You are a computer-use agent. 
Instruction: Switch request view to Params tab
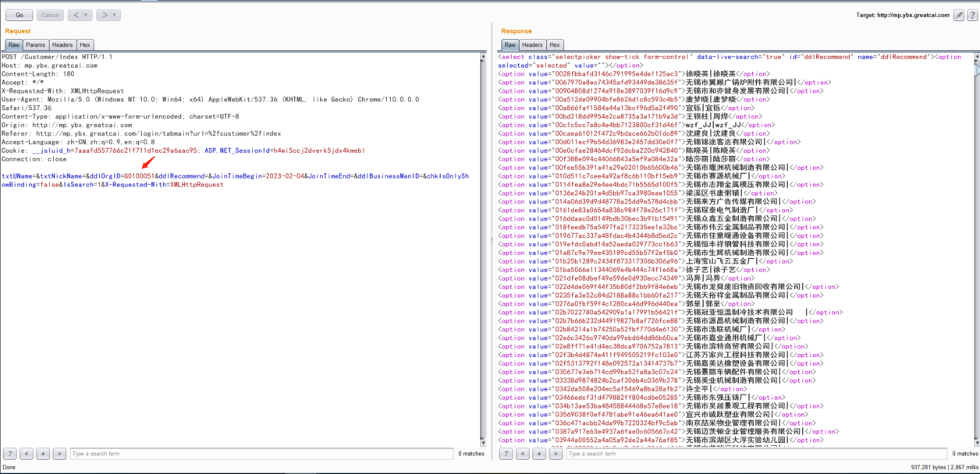[36, 45]
